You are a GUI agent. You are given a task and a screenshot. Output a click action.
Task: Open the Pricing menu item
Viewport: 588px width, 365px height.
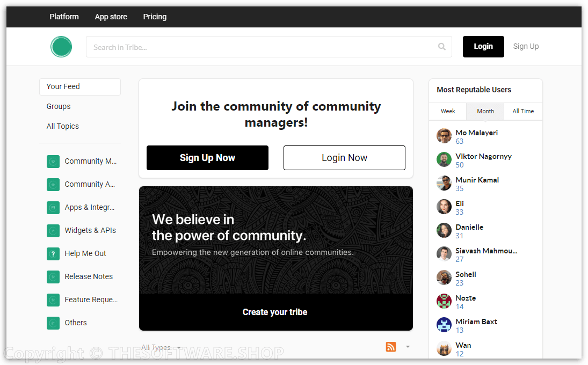[x=155, y=17]
